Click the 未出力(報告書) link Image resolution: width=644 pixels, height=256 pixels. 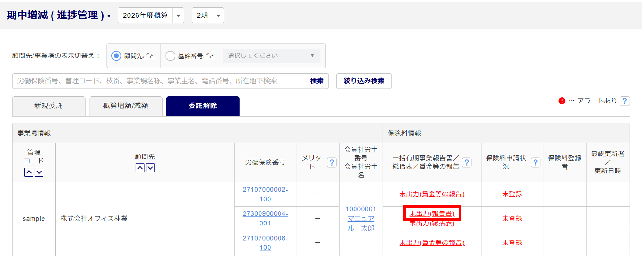point(432,213)
